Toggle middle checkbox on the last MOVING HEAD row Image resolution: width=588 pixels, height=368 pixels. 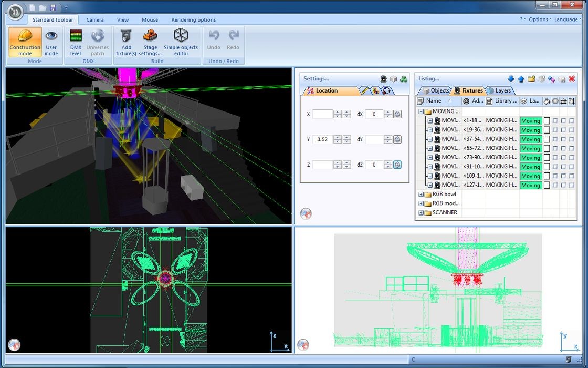point(563,185)
